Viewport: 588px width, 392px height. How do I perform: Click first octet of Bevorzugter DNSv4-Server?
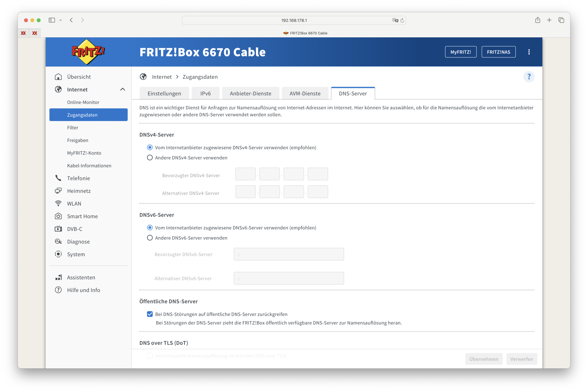tap(245, 174)
